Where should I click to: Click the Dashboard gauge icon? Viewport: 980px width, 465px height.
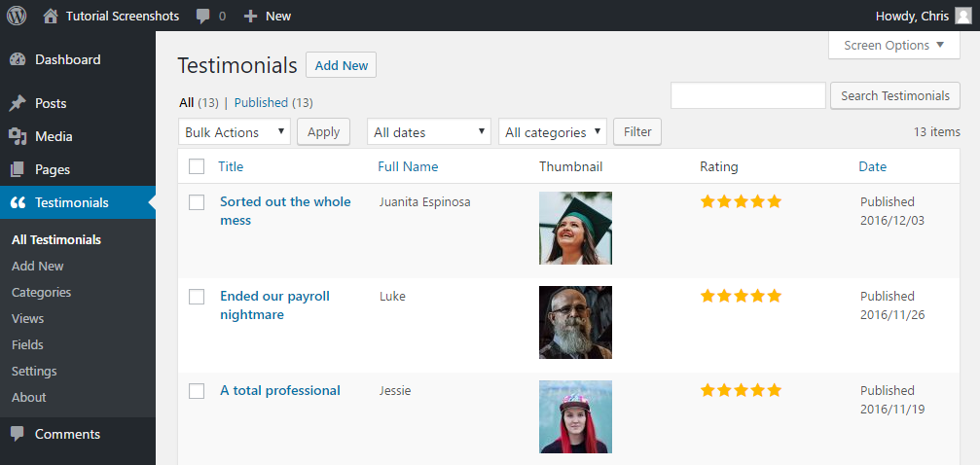pyautogui.click(x=18, y=59)
